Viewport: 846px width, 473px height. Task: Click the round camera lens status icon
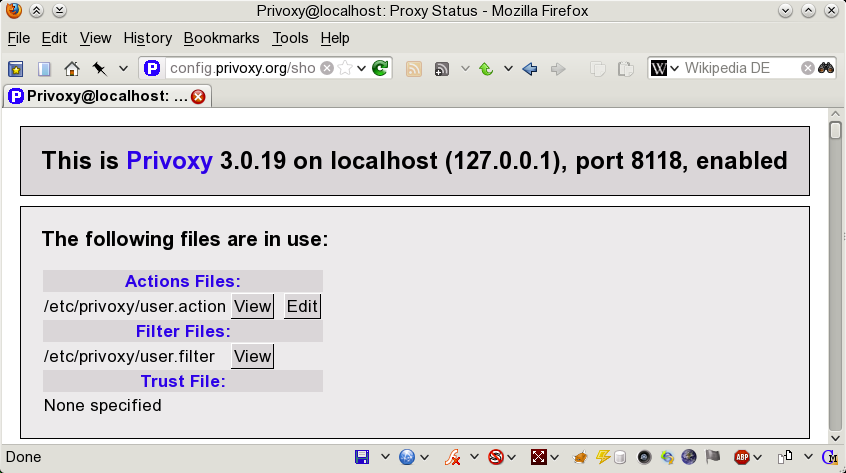point(644,457)
